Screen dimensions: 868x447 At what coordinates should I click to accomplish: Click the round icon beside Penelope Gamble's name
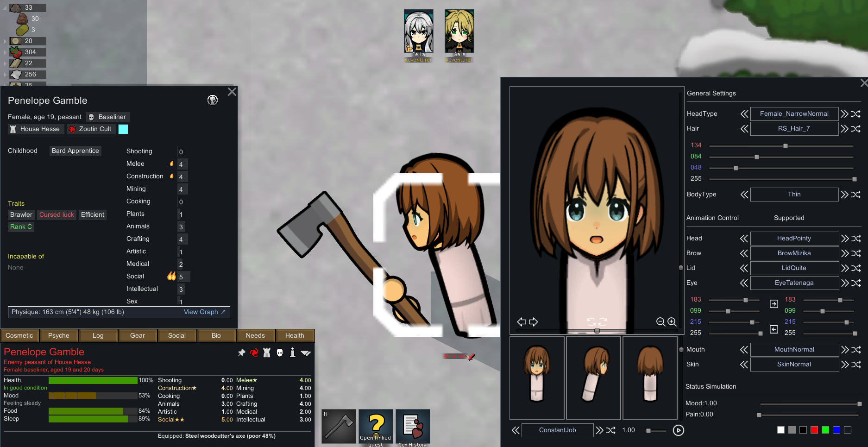pyautogui.click(x=213, y=100)
